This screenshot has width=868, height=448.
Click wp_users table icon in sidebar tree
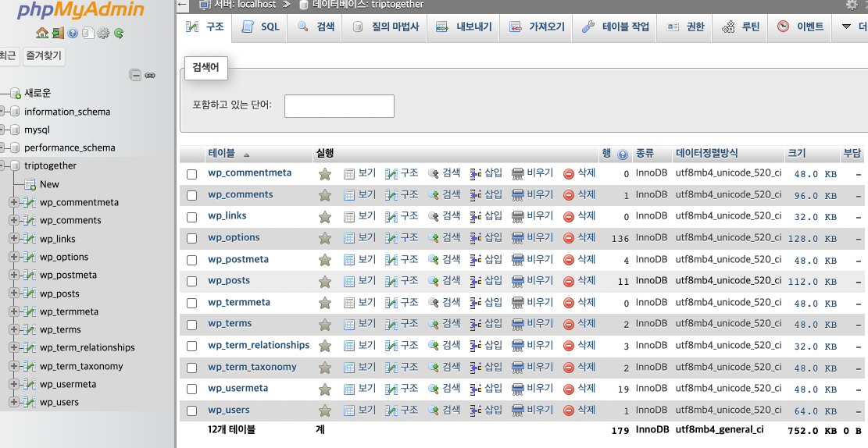click(30, 402)
